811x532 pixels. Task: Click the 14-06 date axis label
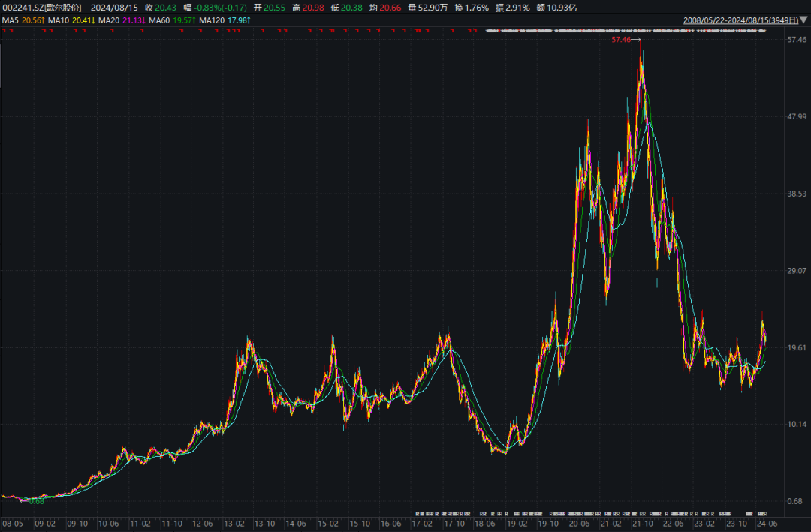(x=296, y=524)
